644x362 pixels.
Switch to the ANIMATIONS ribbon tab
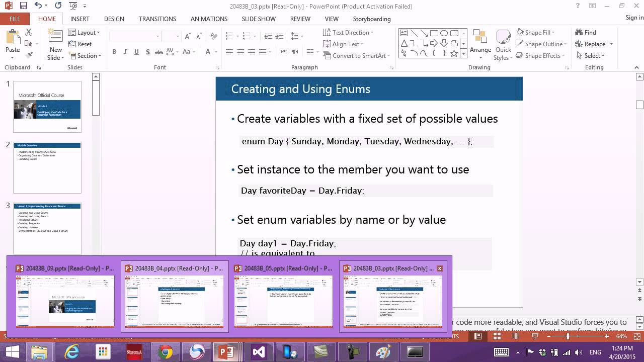[x=209, y=19]
